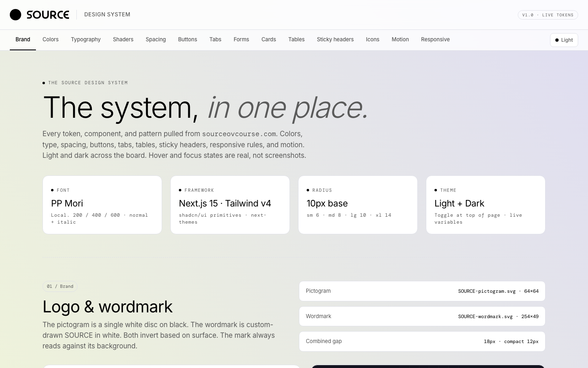Click the Pictogram row
Image resolution: width=588 pixels, height=368 pixels.
(422, 291)
